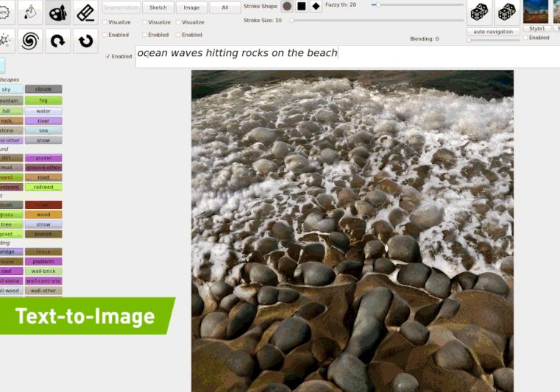560x392 pixels.
Task: Pick the platform label swatch
Action: [x=43, y=261]
